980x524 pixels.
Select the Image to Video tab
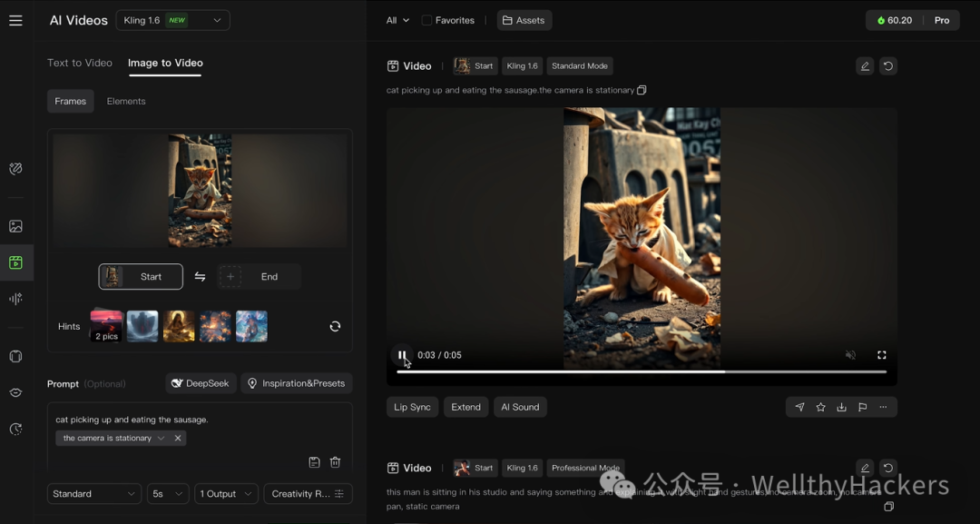[166, 63]
